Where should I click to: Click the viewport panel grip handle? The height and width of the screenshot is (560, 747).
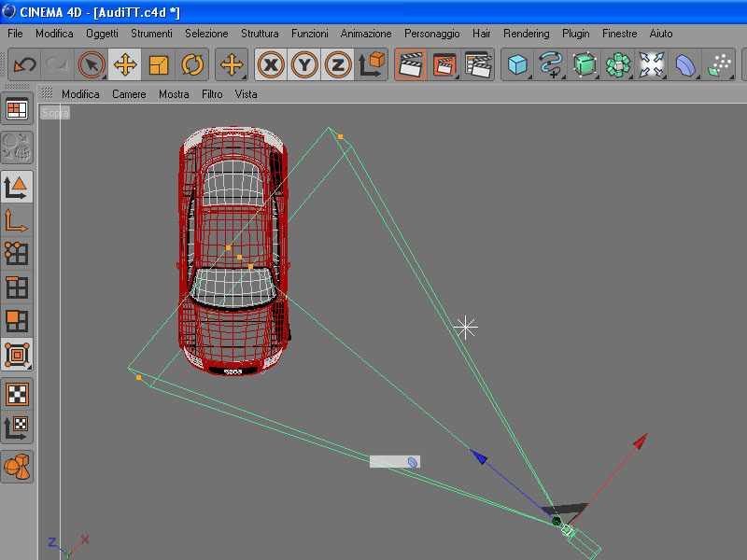pos(47,92)
